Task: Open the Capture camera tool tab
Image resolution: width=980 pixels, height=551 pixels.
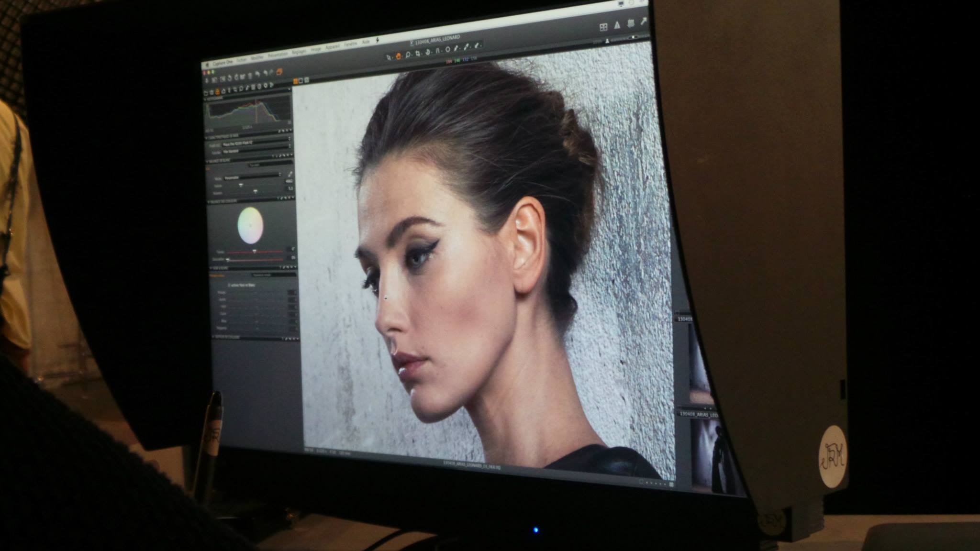Action: pos(212,92)
